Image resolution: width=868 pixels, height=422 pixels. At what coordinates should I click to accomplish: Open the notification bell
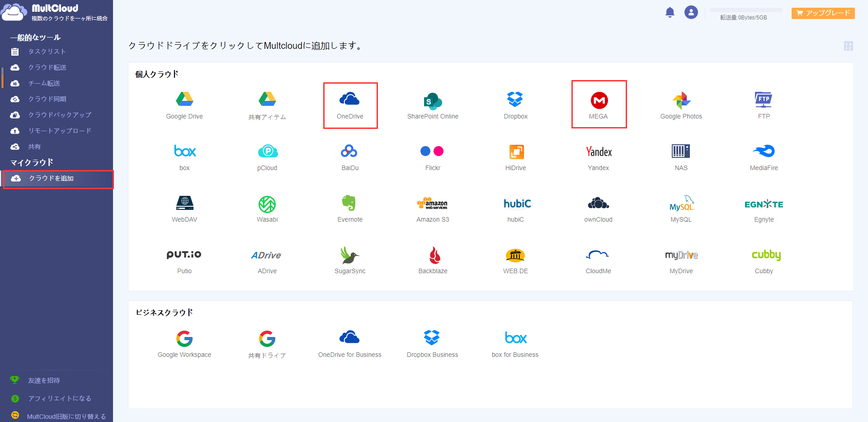click(x=670, y=12)
